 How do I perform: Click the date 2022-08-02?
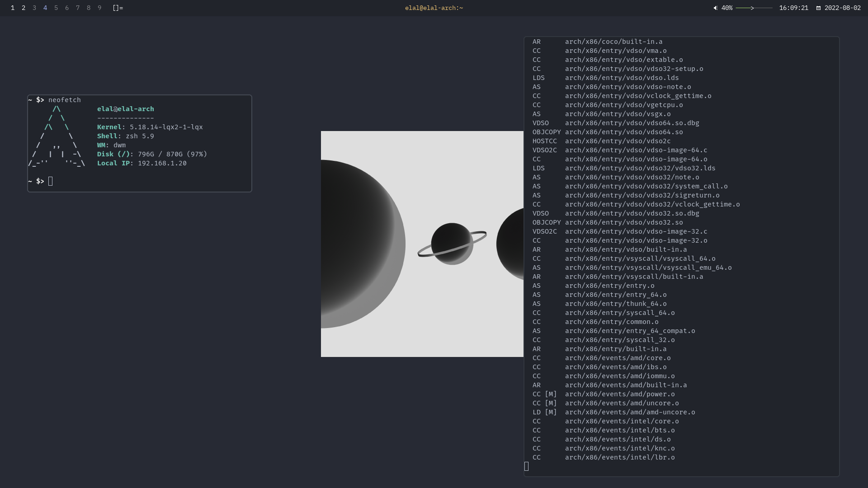pyautogui.click(x=843, y=8)
